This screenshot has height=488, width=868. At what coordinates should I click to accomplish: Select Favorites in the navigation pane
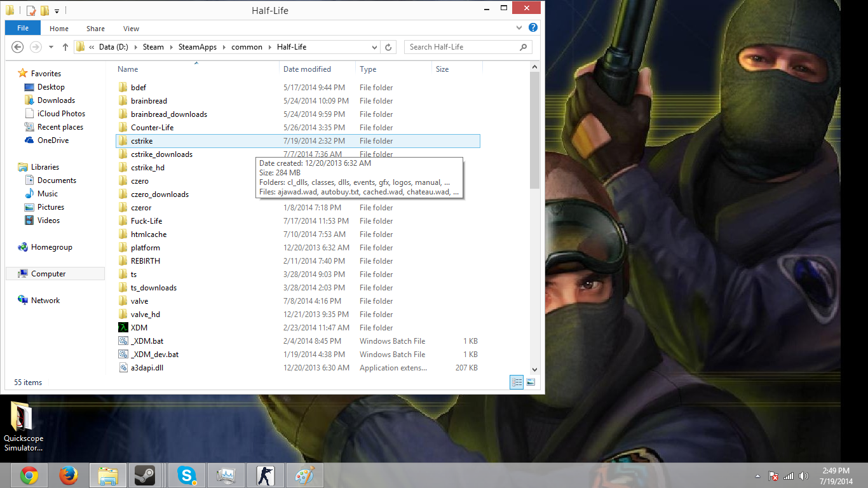[46, 74]
